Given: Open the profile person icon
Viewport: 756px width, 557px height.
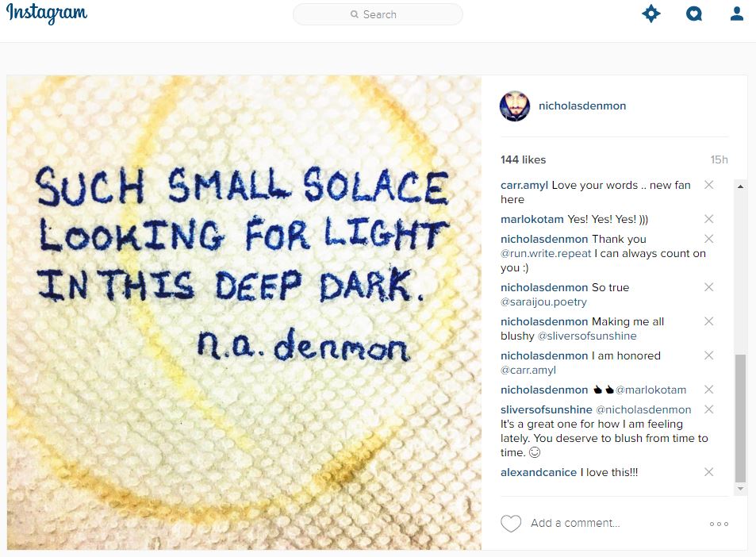Looking at the screenshot, I should [x=737, y=13].
